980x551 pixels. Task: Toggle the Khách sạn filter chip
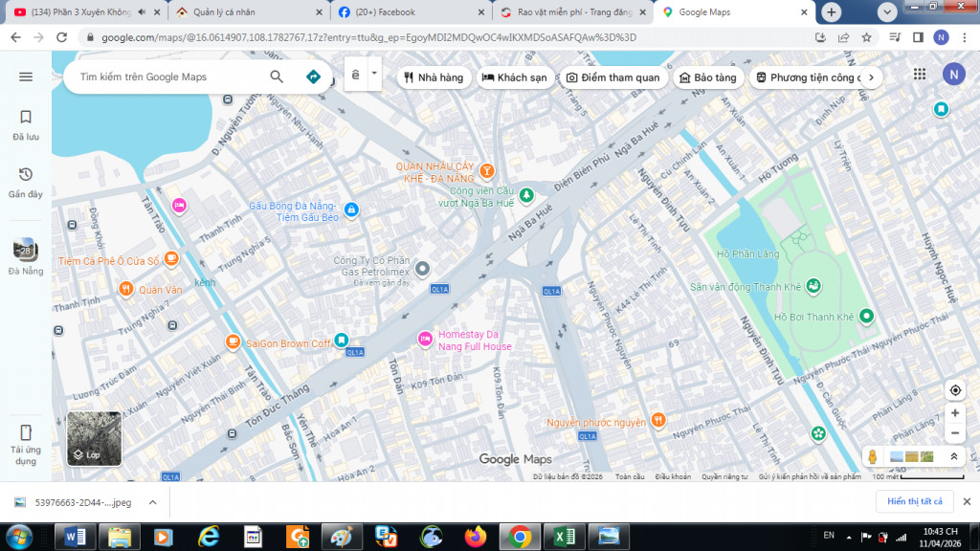pos(515,77)
